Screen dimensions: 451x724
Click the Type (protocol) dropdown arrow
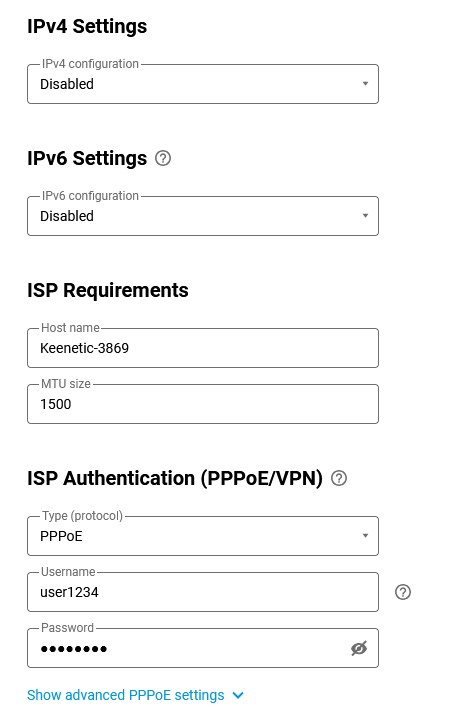365,536
